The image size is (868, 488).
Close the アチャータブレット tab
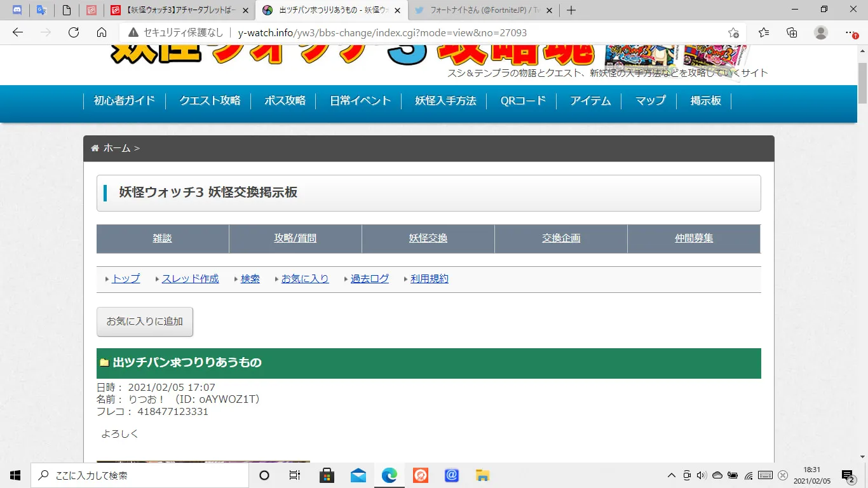pos(245,10)
